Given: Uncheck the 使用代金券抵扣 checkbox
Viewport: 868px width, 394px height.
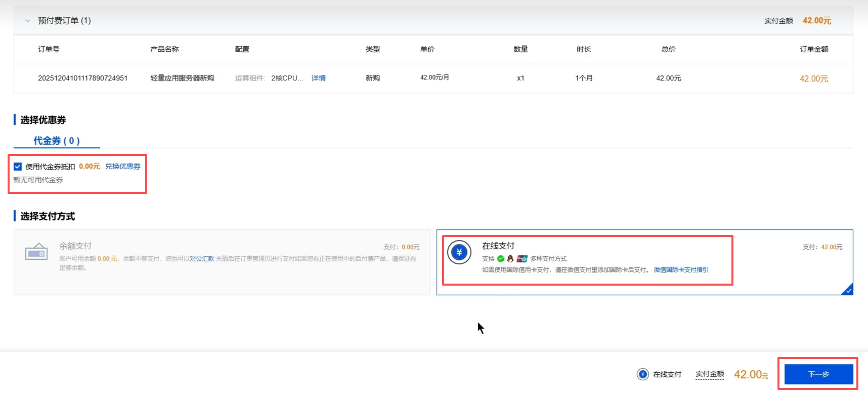Looking at the screenshot, I should (x=18, y=167).
